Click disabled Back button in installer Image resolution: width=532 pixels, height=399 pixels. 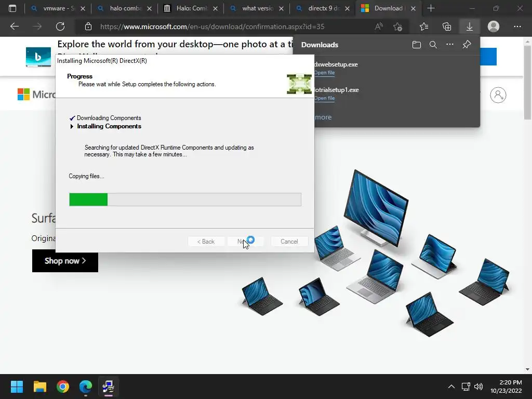click(x=206, y=241)
